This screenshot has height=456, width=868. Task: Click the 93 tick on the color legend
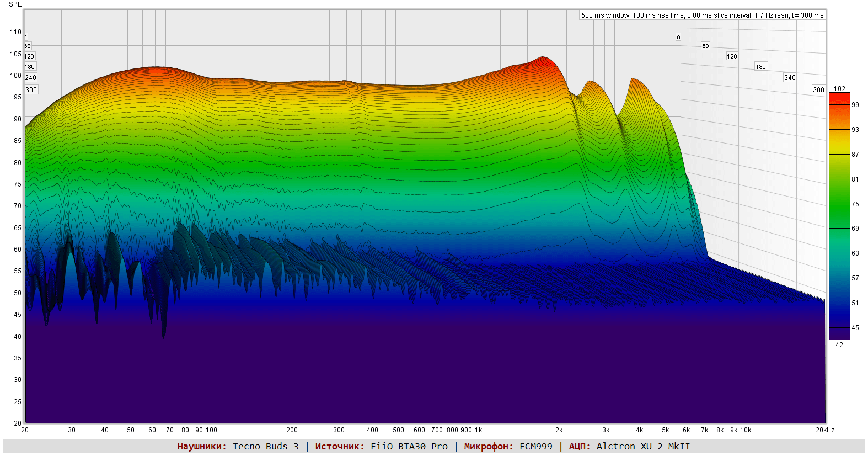855,130
